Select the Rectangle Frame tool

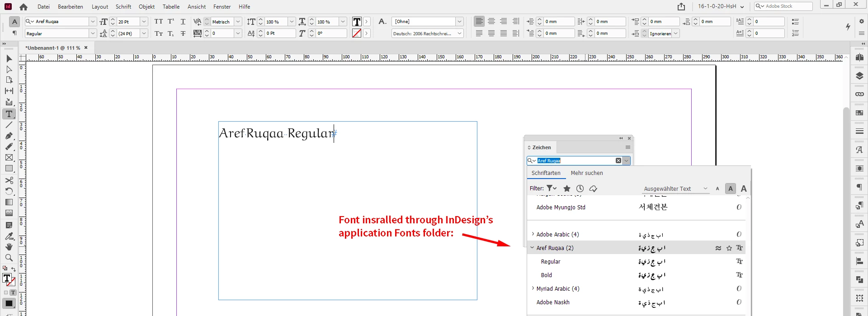9,157
